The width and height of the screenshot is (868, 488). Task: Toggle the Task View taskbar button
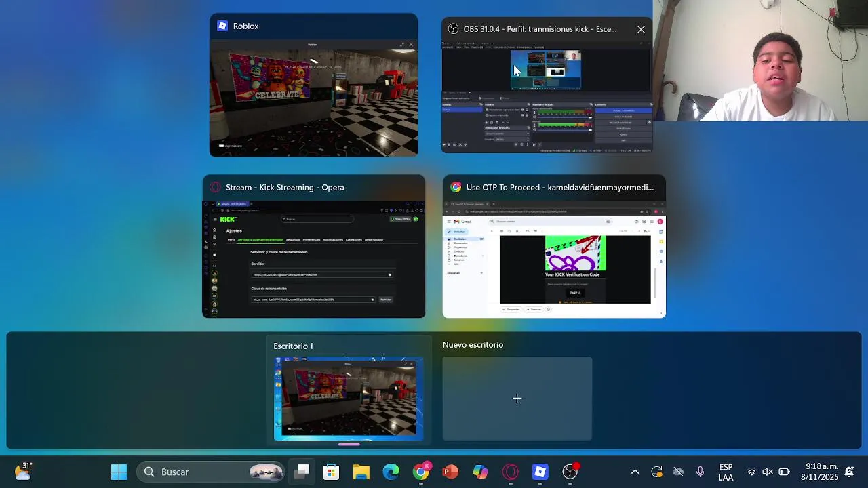[x=302, y=472]
